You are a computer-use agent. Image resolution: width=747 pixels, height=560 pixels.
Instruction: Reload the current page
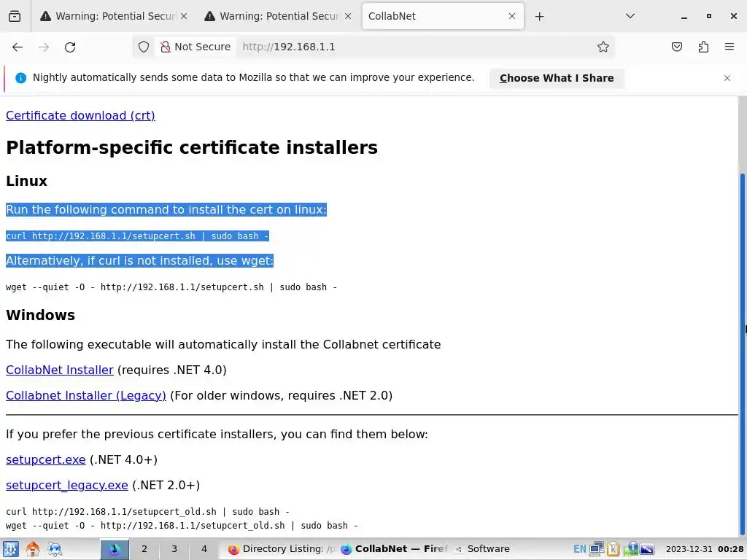pyautogui.click(x=70, y=47)
